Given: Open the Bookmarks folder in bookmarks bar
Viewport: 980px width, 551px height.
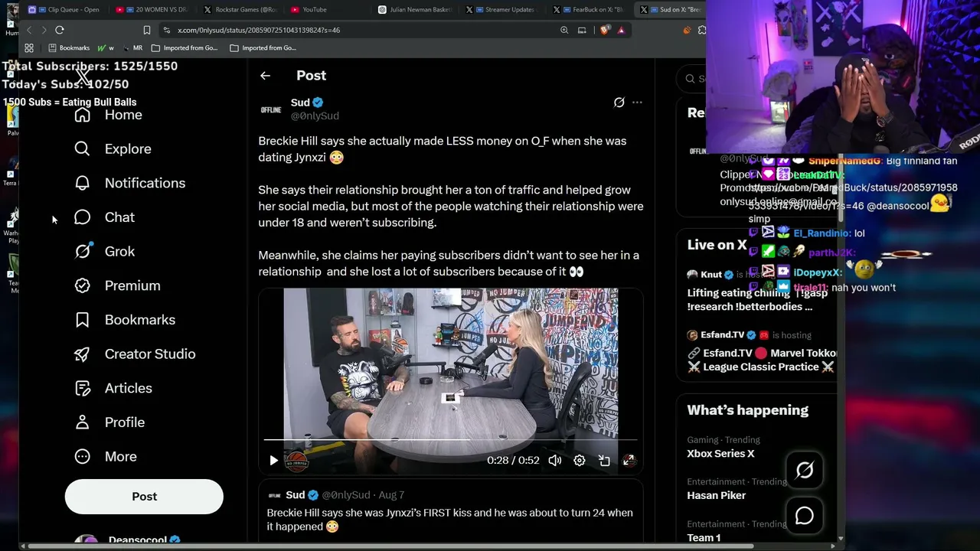Looking at the screenshot, I should (x=69, y=47).
